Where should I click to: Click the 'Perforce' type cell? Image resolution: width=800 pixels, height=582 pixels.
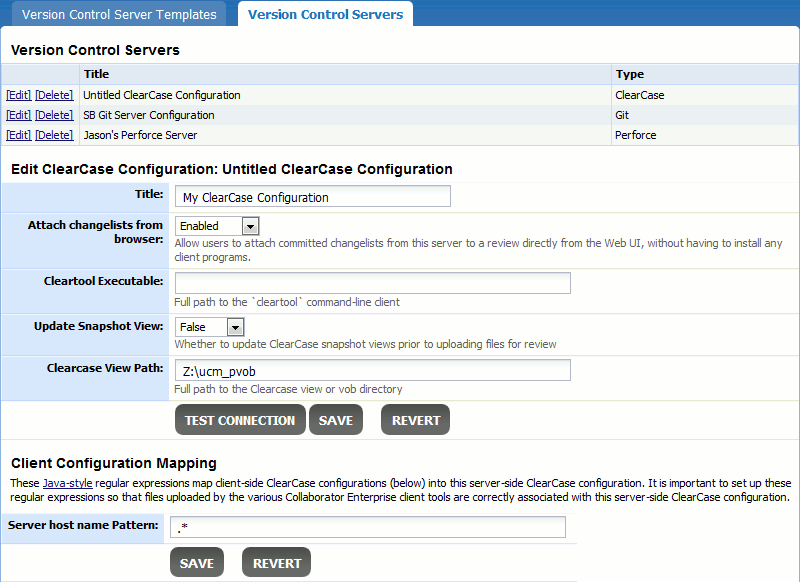(705, 135)
